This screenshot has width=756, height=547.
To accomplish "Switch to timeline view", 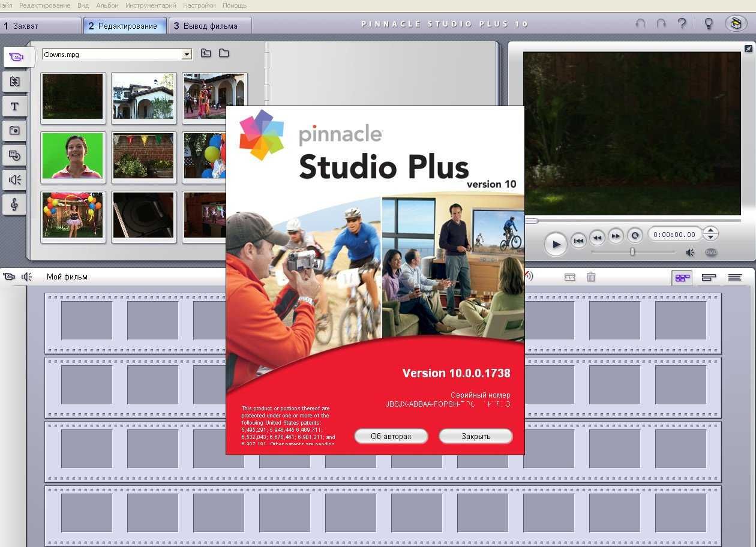I will pyautogui.click(x=709, y=278).
